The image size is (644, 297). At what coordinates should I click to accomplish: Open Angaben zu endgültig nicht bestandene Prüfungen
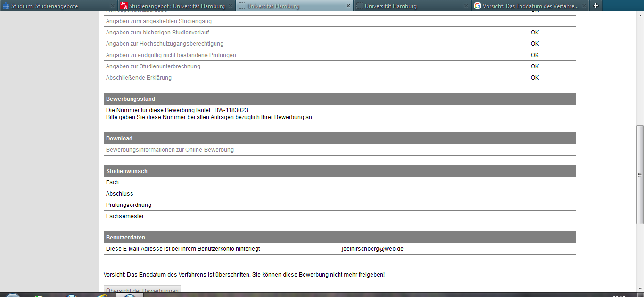point(171,55)
